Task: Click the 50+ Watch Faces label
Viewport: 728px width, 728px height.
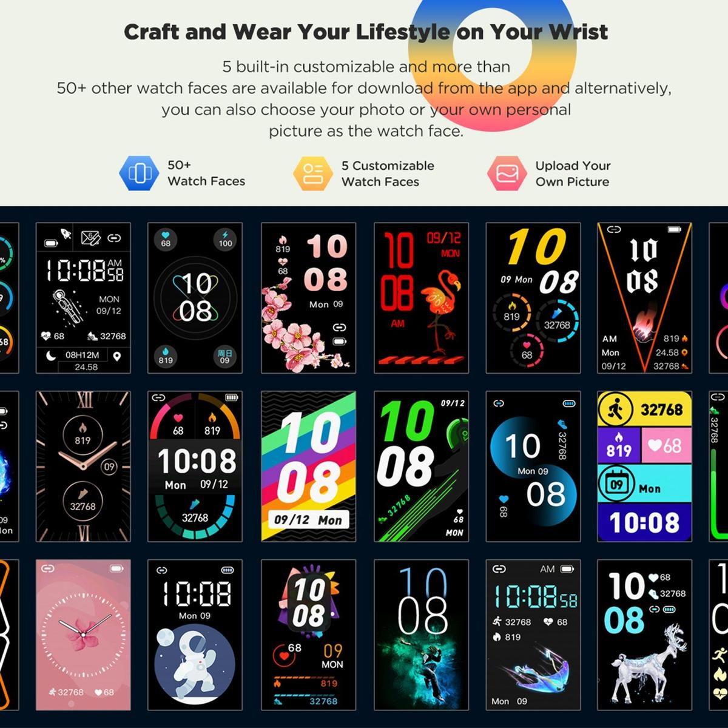Action: [x=206, y=173]
